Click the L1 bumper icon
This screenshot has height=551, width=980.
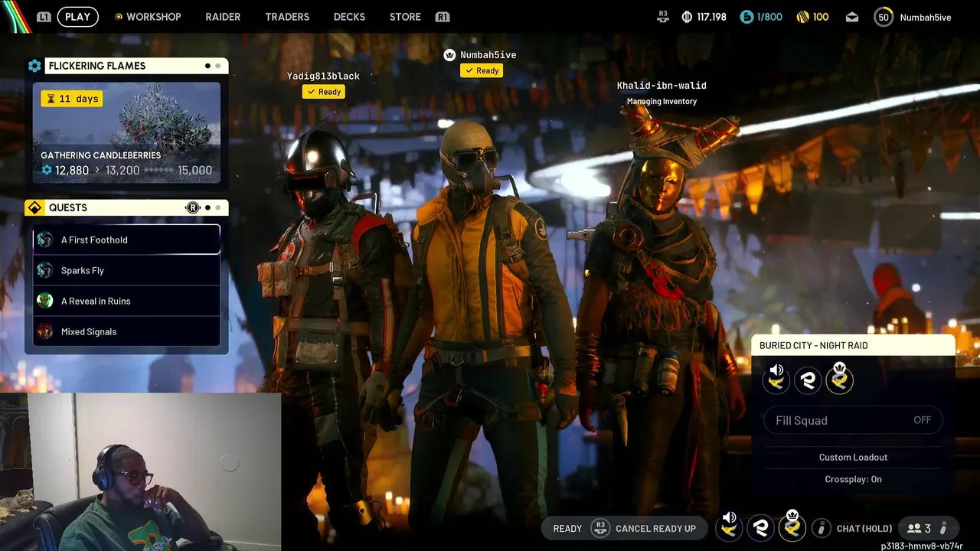(44, 17)
